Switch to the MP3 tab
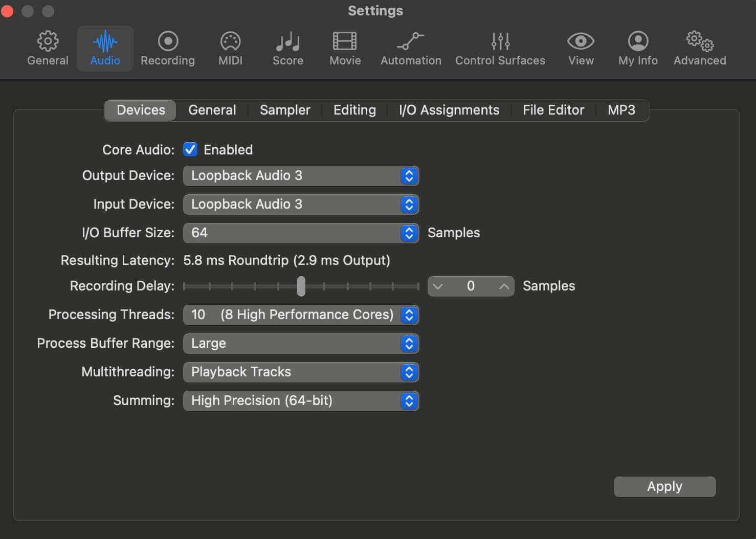The height and width of the screenshot is (539, 756). (621, 110)
